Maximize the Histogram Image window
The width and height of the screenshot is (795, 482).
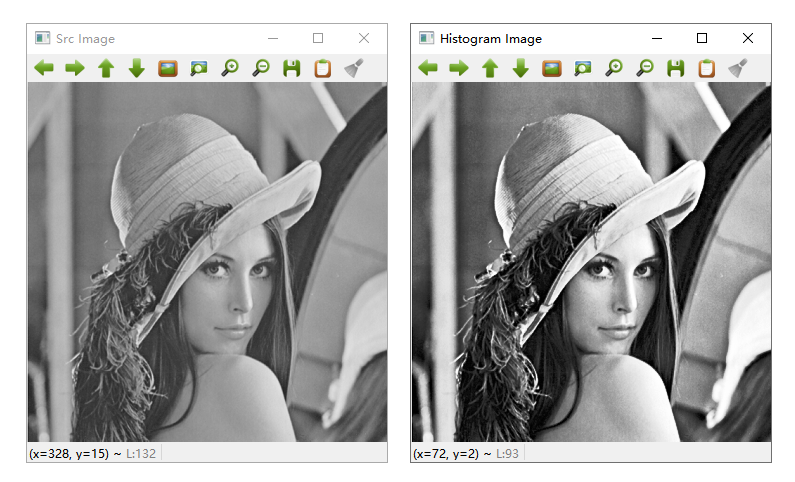702,38
